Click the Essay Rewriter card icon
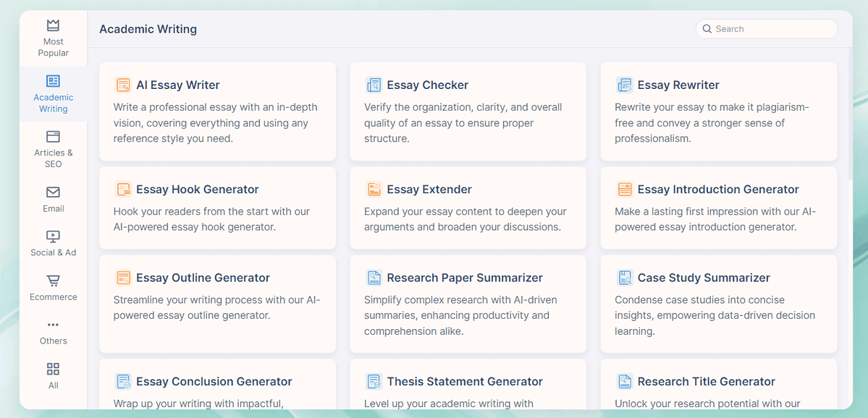 coord(624,85)
